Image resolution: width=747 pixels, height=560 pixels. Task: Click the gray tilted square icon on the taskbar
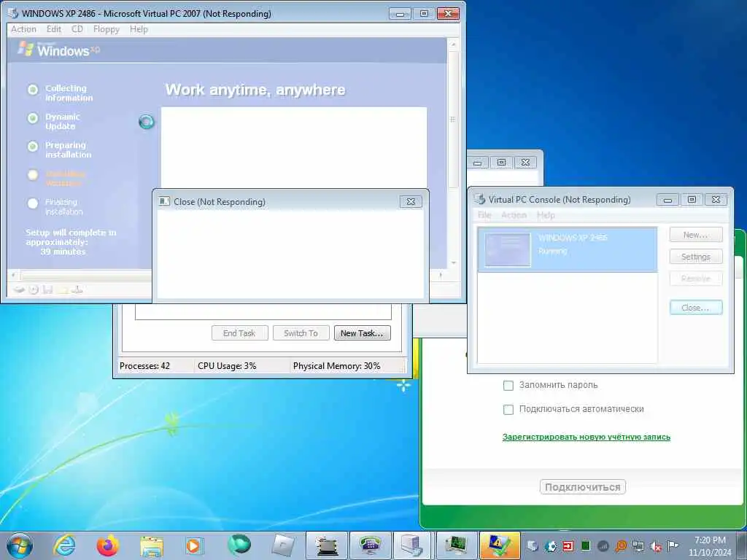(x=282, y=545)
